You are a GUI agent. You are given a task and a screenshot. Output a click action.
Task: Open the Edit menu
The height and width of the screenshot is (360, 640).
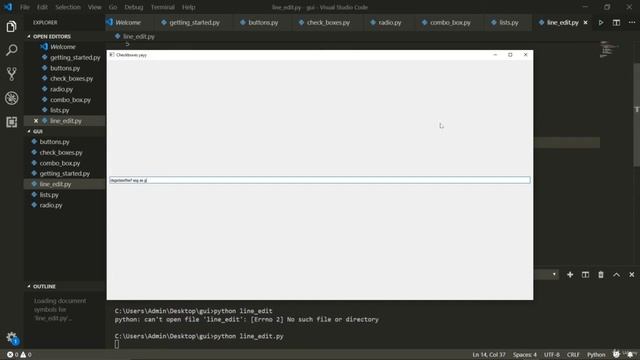point(42,7)
